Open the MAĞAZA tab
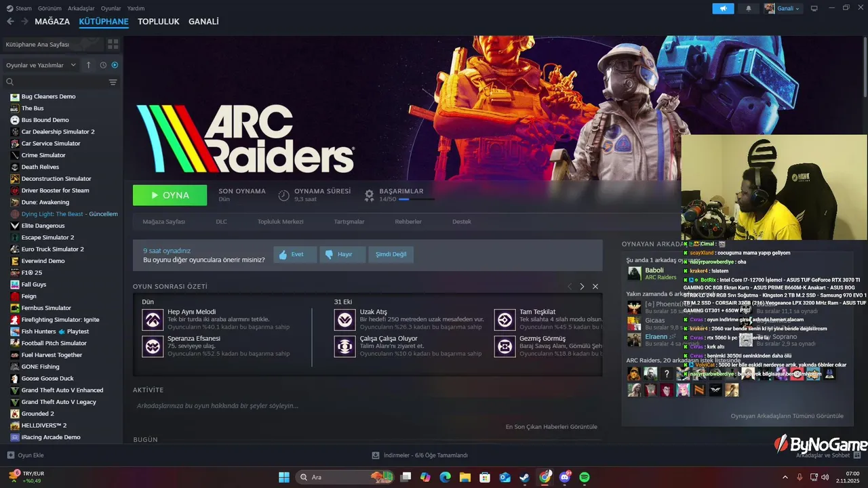The image size is (868, 488). 52,22
